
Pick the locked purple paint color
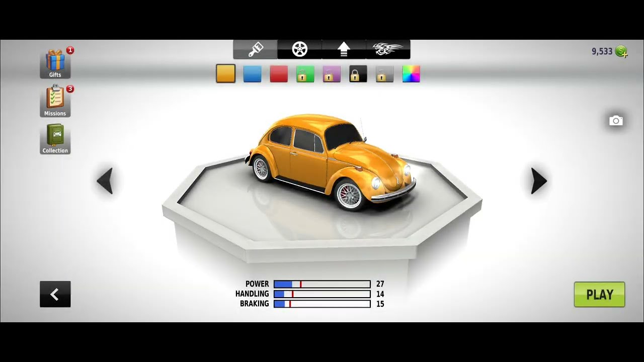click(x=332, y=74)
